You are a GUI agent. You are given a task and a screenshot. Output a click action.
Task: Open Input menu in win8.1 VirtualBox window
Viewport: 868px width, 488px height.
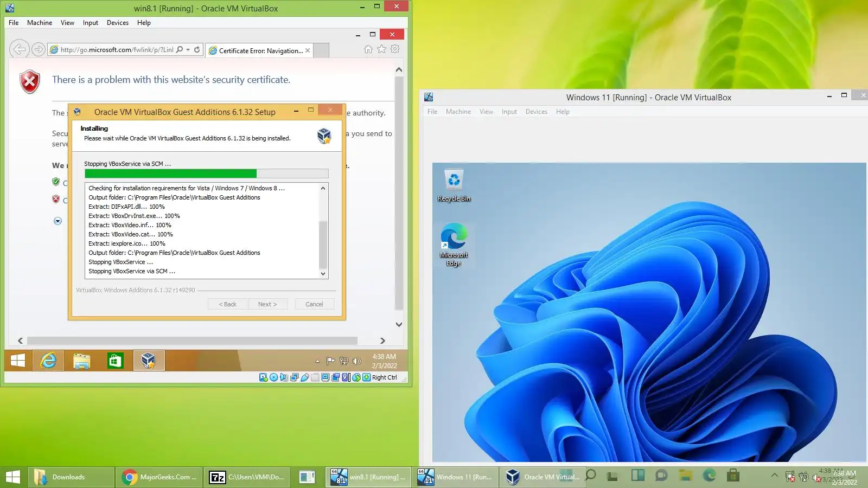[91, 23]
